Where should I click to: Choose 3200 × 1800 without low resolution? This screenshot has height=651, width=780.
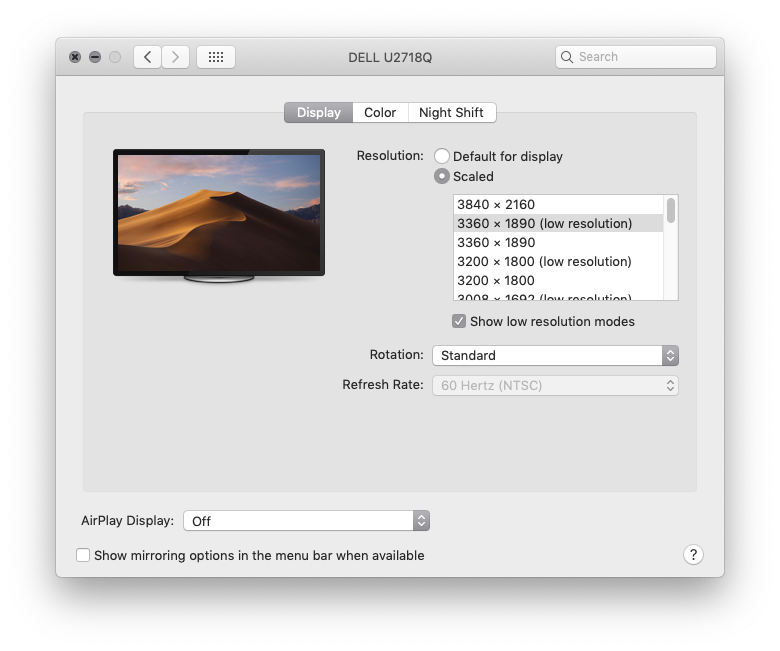click(558, 280)
